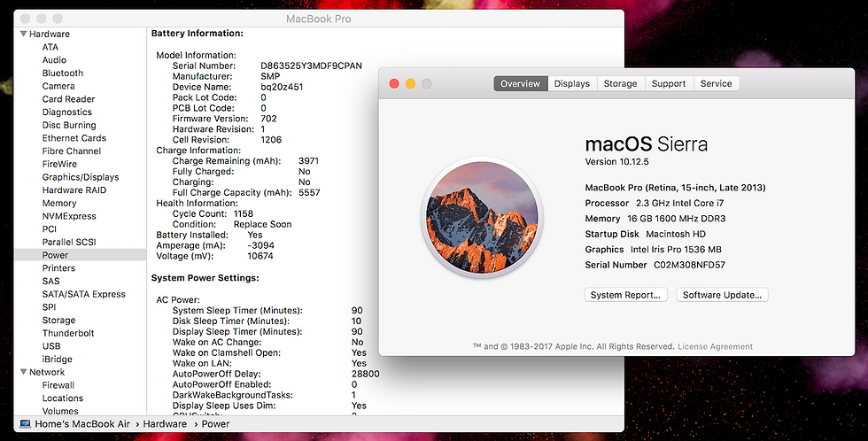Select Ethernet Cards in the sidebar
This screenshot has height=441, width=868.
click(x=74, y=138)
